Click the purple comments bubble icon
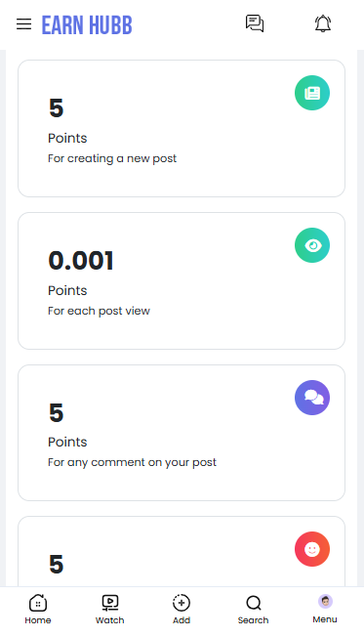 tap(312, 398)
